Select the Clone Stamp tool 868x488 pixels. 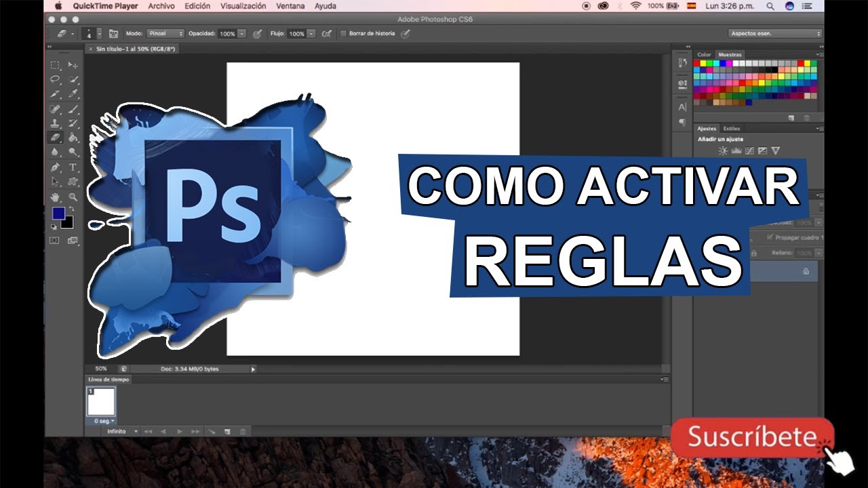point(55,123)
